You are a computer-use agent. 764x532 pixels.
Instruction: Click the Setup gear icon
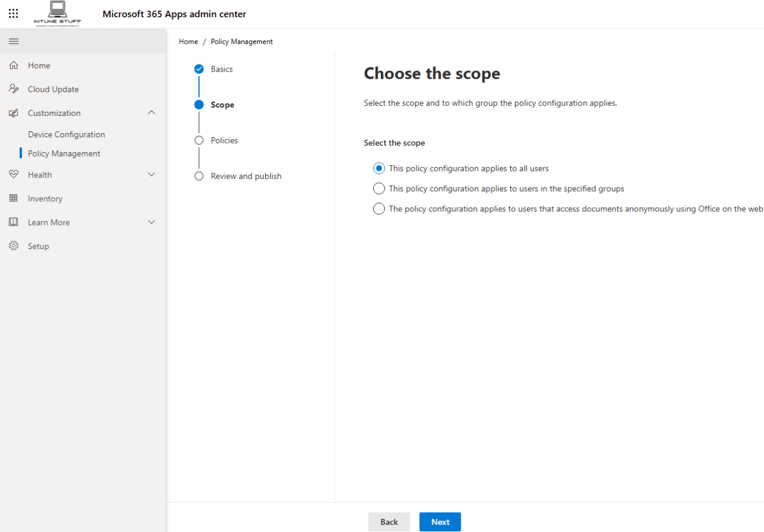(13, 245)
